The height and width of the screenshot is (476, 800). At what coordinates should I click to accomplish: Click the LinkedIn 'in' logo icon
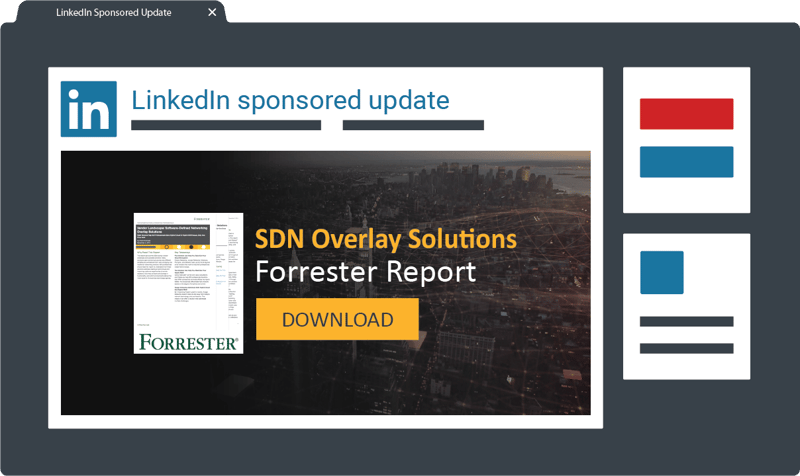tap(89, 109)
